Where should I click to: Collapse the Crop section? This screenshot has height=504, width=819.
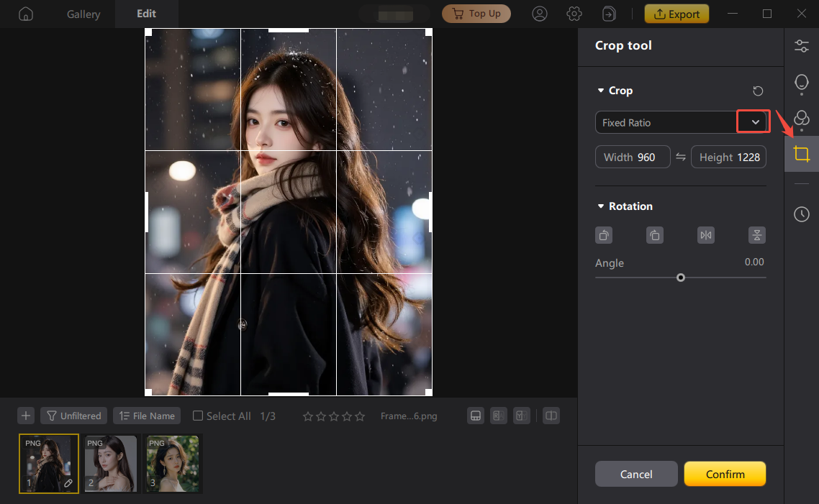click(602, 91)
